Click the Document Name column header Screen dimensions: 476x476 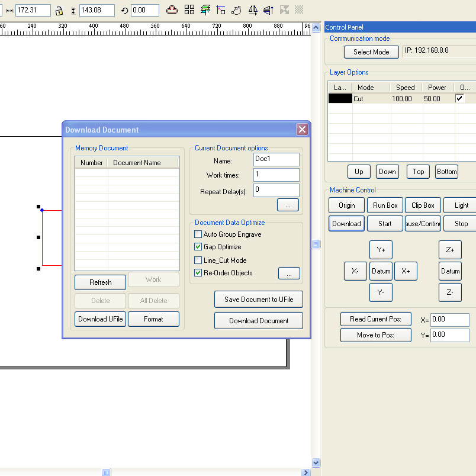pos(137,163)
